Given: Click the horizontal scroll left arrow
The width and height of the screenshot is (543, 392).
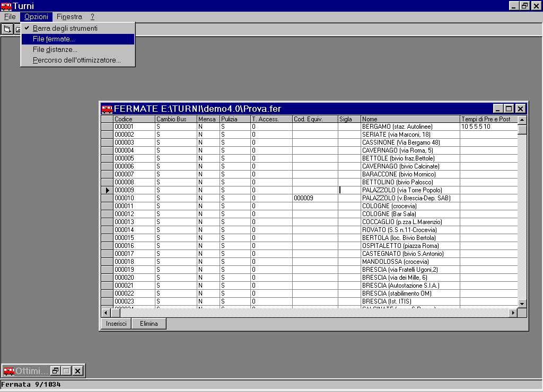Looking at the screenshot, I should click(106, 313).
